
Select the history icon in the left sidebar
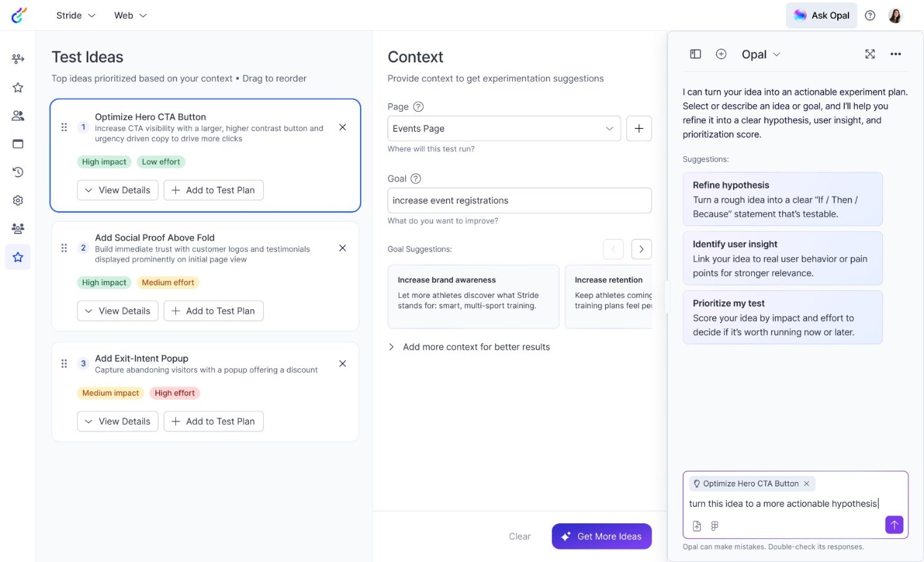[17, 172]
